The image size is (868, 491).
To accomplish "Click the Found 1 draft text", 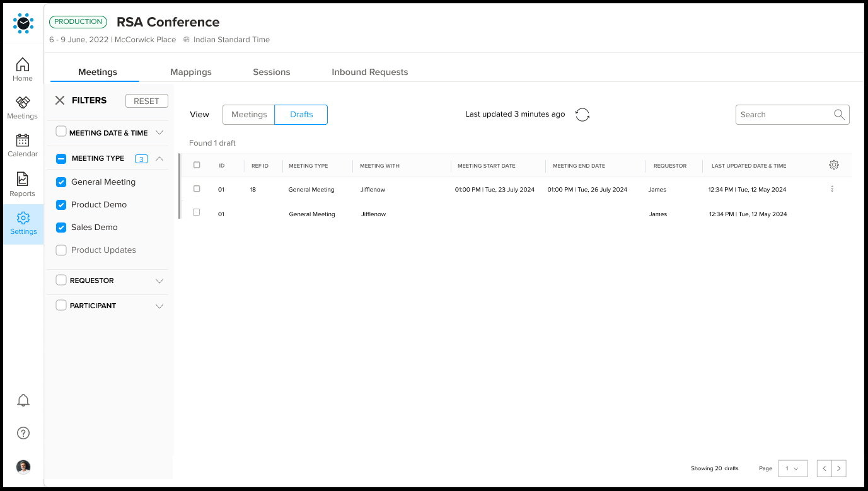I will 212,143.
